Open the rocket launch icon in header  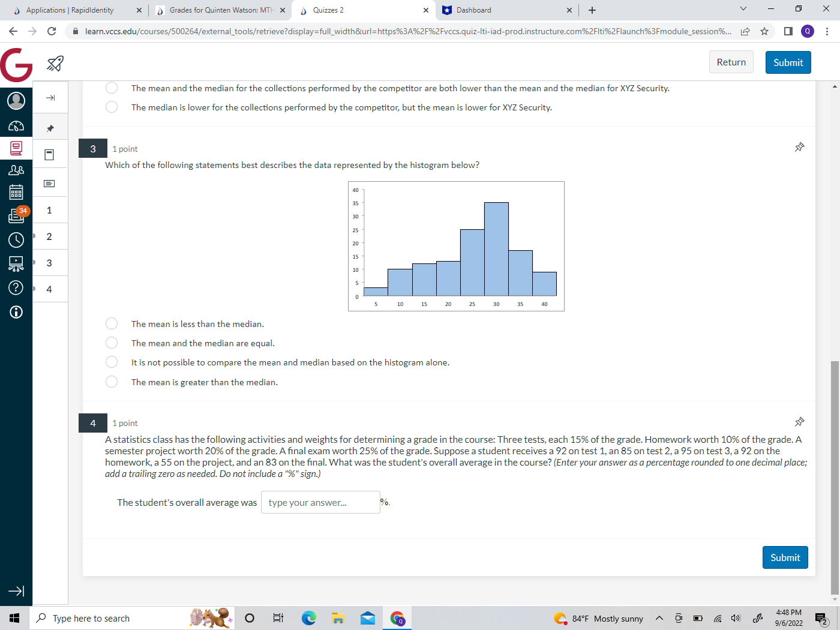tap(55, 63)
